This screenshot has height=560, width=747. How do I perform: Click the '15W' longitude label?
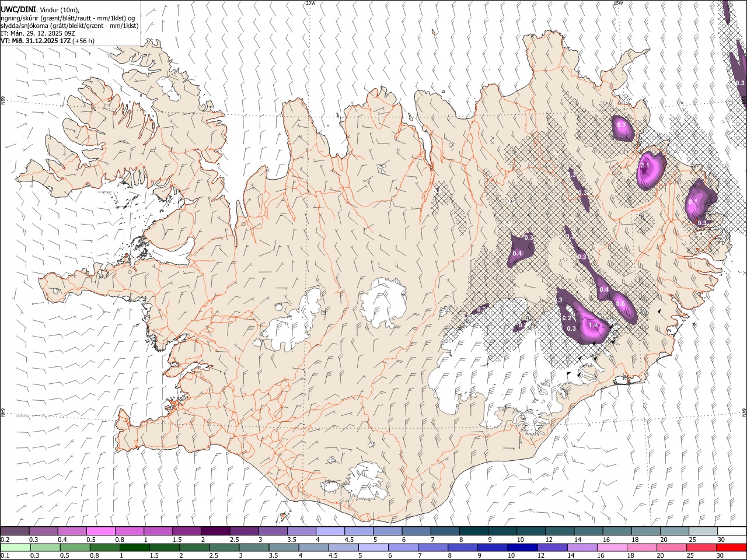(618, 3)
